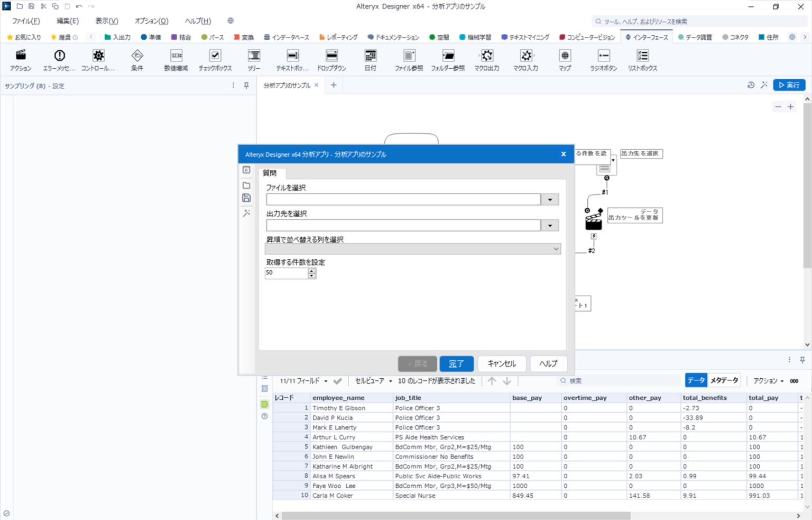Click the save icon in the app dialog sidebar

(x=246, y=197)
